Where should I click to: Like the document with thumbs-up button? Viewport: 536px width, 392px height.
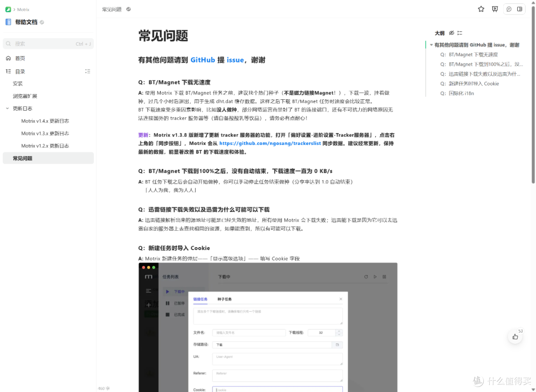[x=515, y=337]
